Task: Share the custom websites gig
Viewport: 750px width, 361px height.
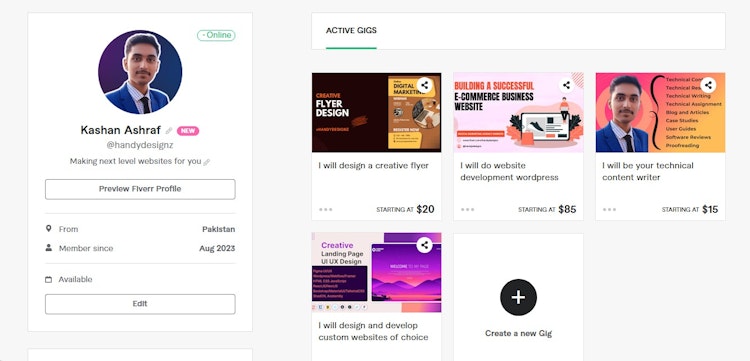Action: coord(424,245)
